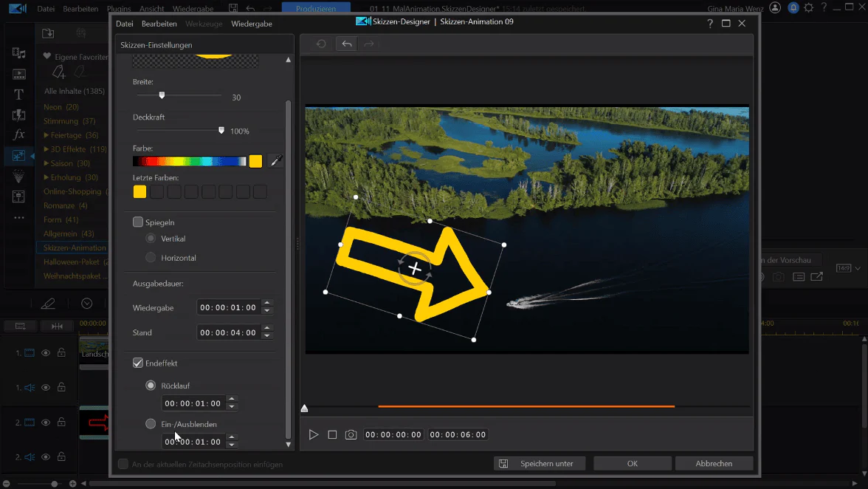Play the sketch animation preview

[313, 435]
